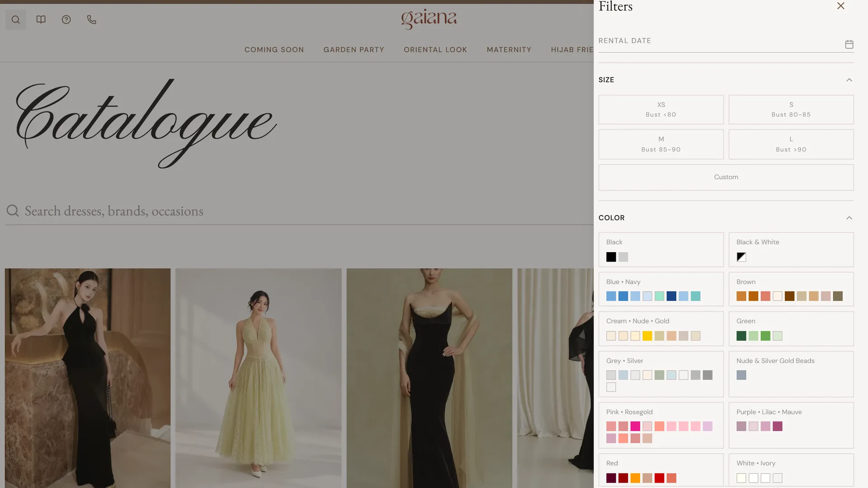Screen dimensions: 868x488
Task: Pick Nude & Silver Gold Beads filter
Action: pos(791,374)
